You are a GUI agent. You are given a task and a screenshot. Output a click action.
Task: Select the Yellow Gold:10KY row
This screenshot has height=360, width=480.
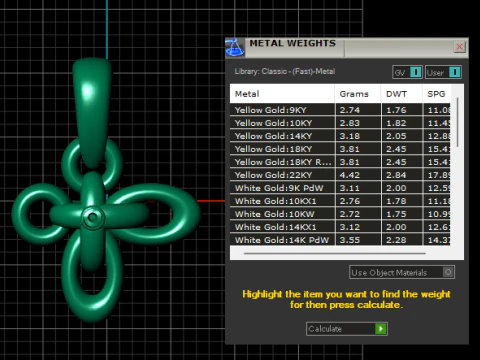(x=340, y=123)
